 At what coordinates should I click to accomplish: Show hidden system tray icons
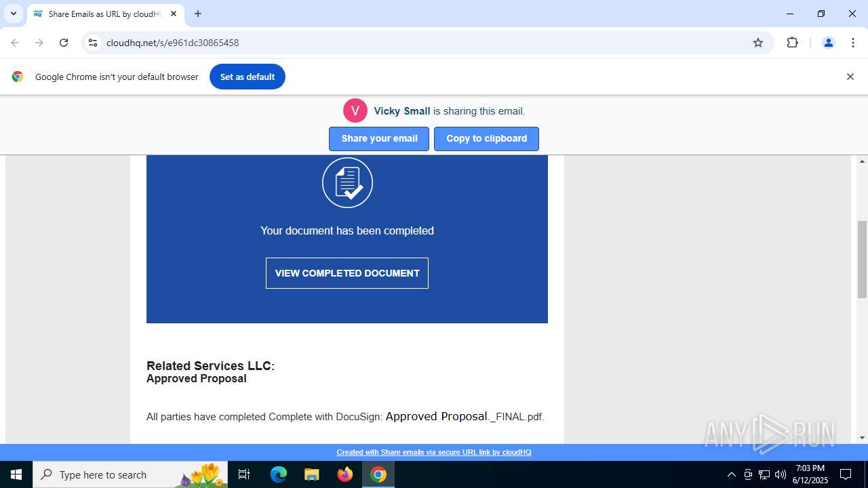click(731, 474)
